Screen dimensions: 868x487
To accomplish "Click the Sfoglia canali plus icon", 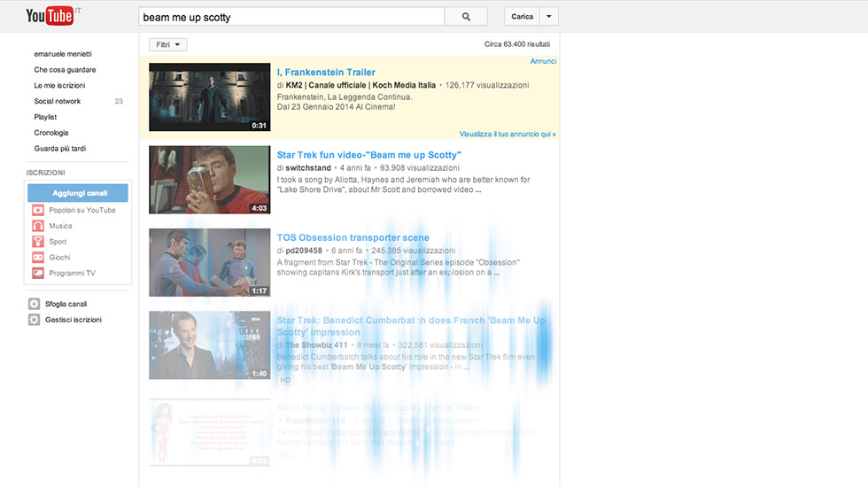I will (x=35, y=304).
